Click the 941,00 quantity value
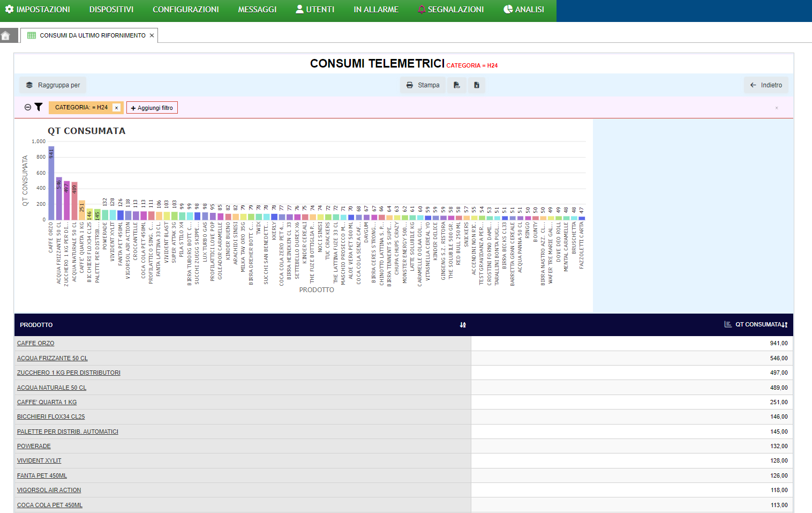The width and height of the screenshot is (812, 513). pos(779,343)
